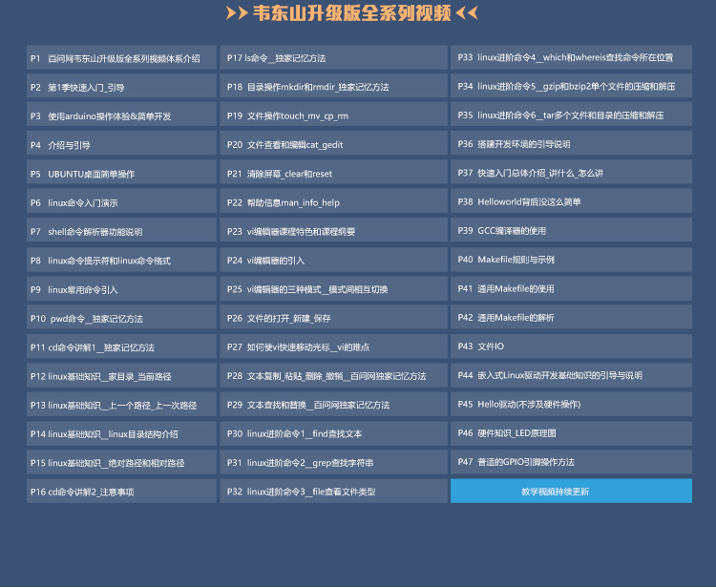Open P19 文件操作touch_mv_cp_rm

click(334, 115)
